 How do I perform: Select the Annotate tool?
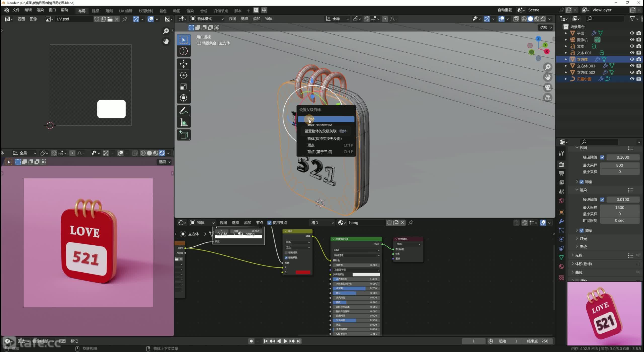point(184,111)
